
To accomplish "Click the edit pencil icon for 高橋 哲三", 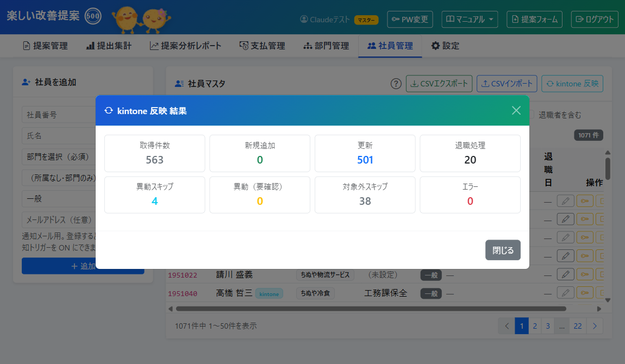I will [x=565, y=293].
